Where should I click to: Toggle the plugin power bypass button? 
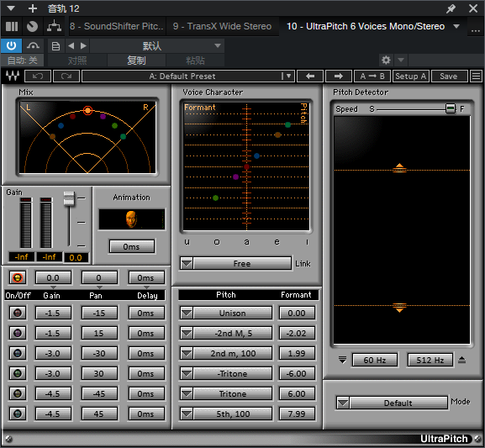tap(11, 46)
